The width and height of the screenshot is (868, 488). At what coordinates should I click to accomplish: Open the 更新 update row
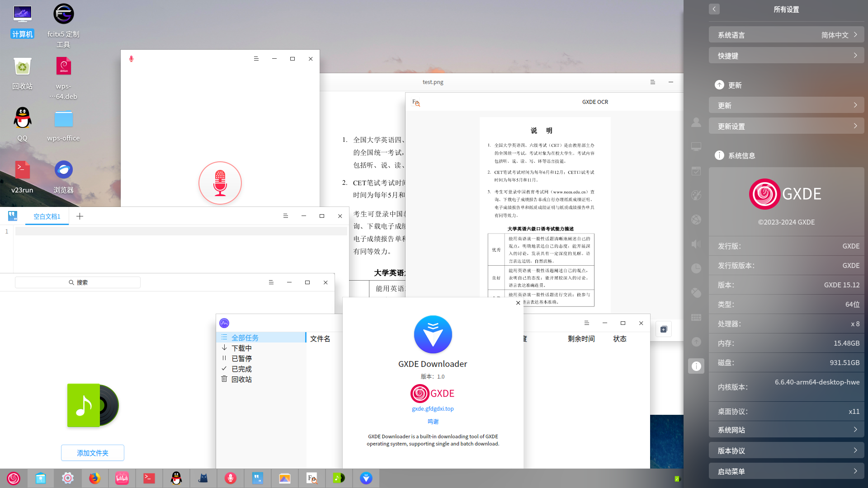click(787, 105)
